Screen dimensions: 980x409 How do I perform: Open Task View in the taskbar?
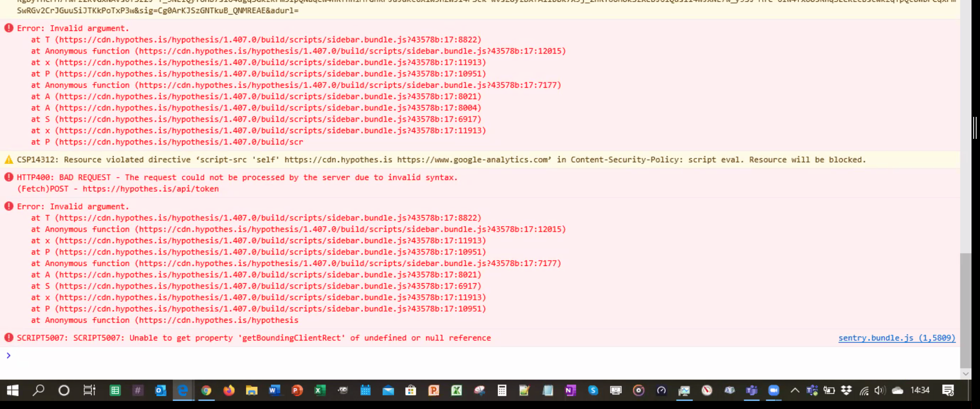(x=89, y=390)
